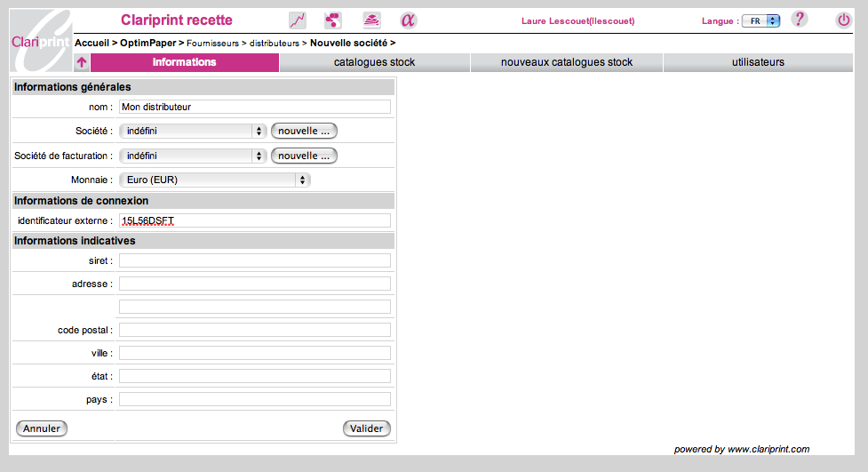Viewport: 868px width, 472px height.
Task: Go to OptimPaper in the breadcrumb
Action: (x=147, y=43)
